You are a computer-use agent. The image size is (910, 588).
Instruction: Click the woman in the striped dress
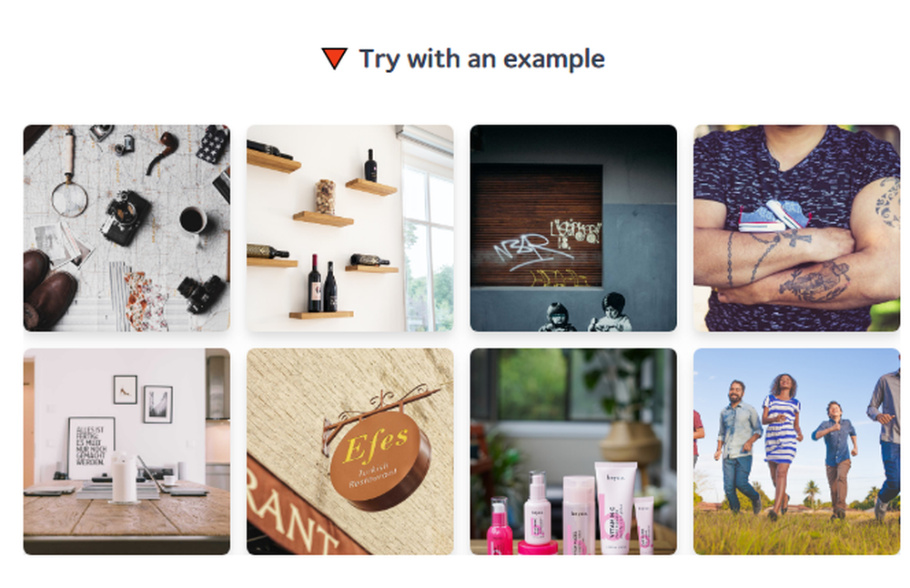click(781, 445)
